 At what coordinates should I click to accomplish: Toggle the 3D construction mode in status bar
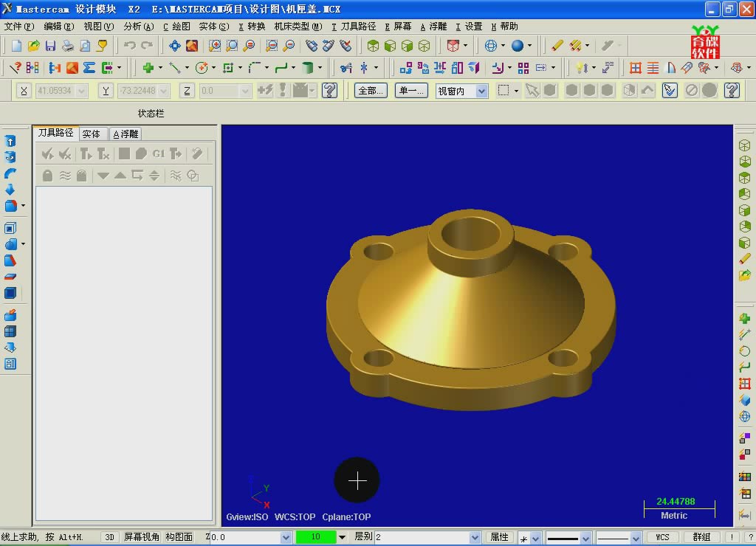point(110,537)
